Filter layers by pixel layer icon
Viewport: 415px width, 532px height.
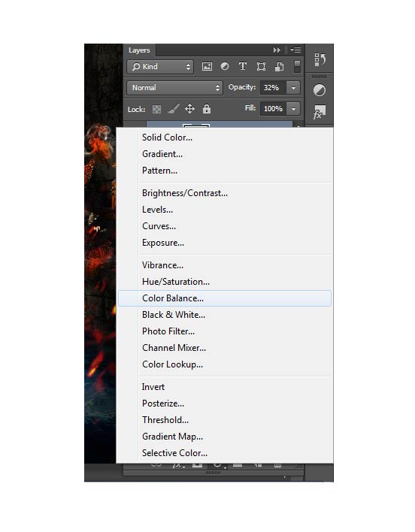207,66
